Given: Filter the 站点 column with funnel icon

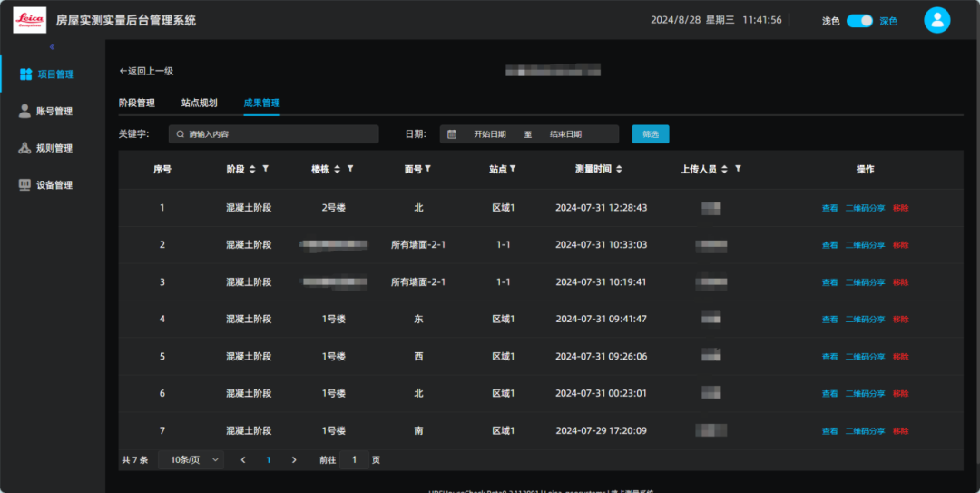Looking at the screenshot, I should point(513,169).
